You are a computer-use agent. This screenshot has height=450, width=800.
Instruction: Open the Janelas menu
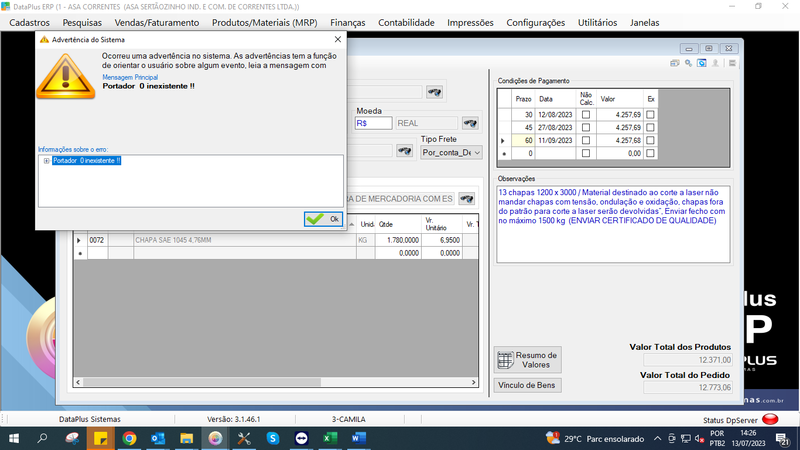click(x=644, y=22)
